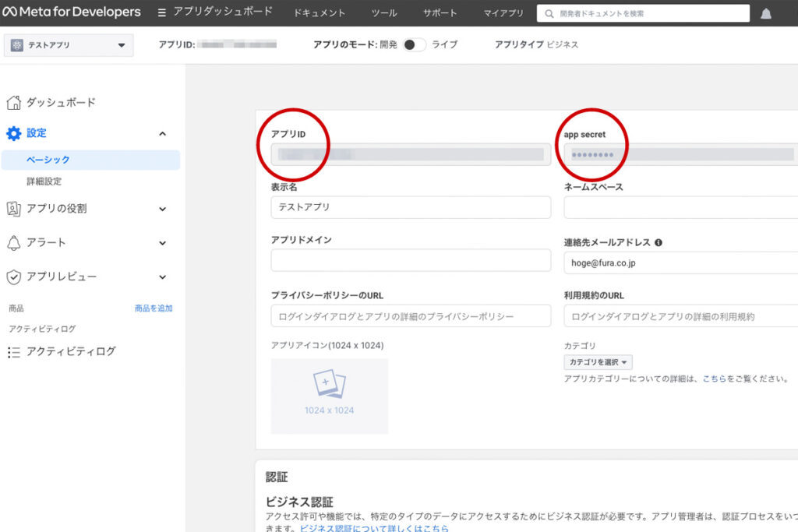
Task: Click the Settings gear icon
Action: tap(14, 133)
